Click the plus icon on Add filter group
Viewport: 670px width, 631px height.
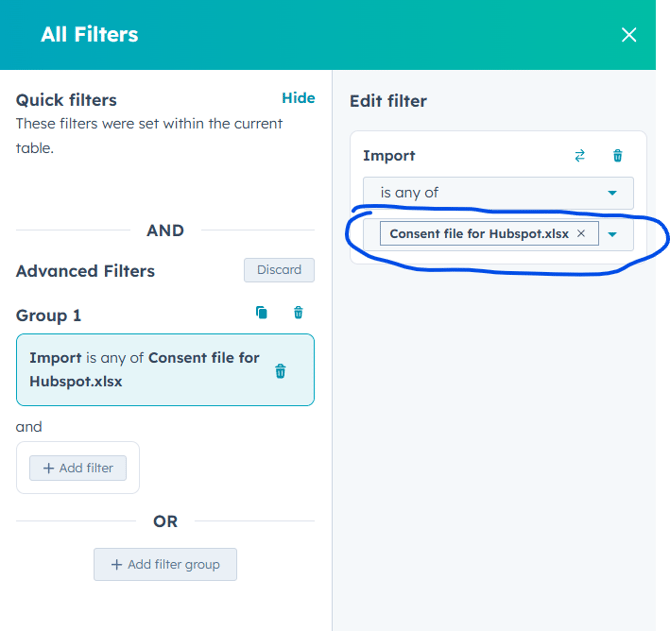[117, 565]
